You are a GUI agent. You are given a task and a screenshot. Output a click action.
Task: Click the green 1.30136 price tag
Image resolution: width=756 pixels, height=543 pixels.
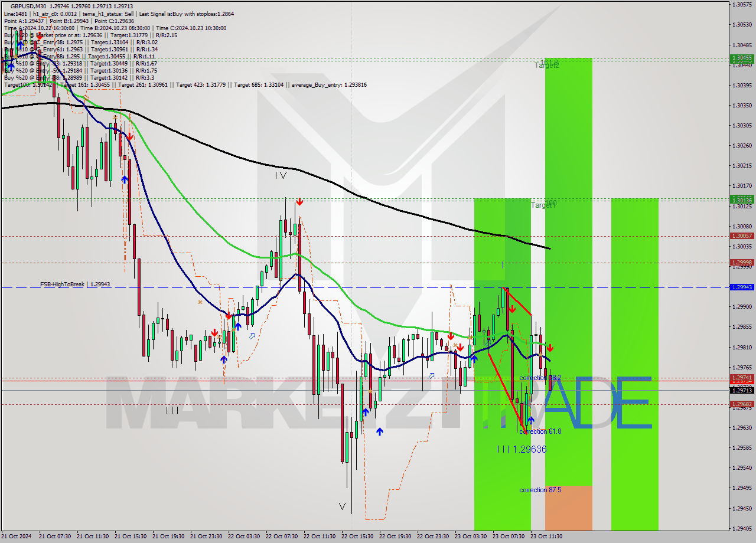741,201
